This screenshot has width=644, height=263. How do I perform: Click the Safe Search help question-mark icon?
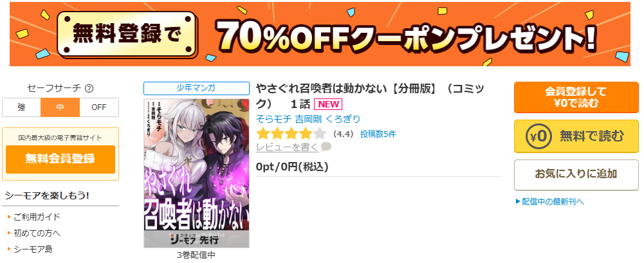click(x=89, y=88)
